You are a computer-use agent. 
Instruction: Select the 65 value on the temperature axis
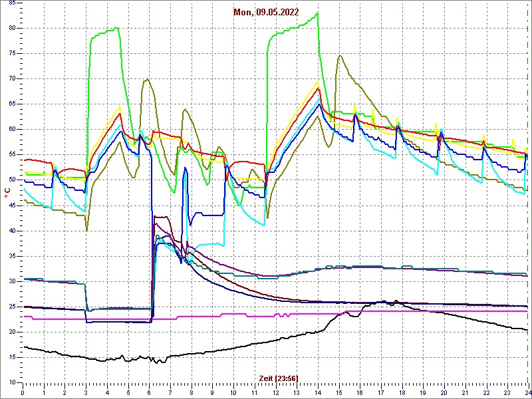[x=12, y=104]
